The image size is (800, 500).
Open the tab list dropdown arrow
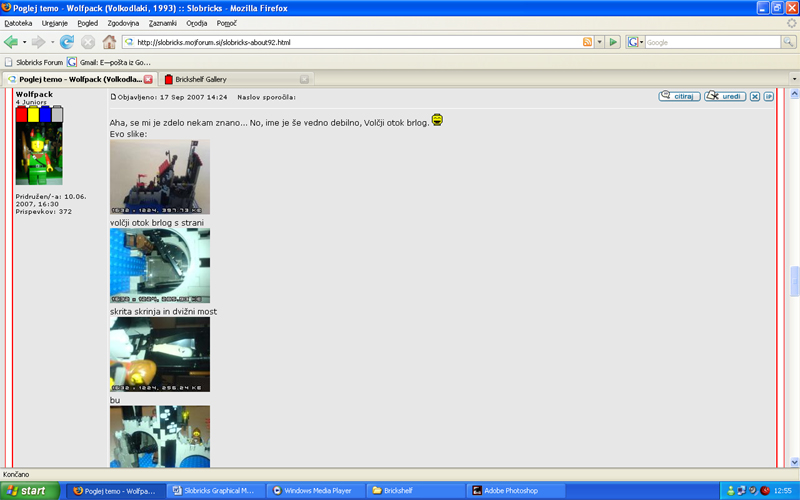coord(794,79)
